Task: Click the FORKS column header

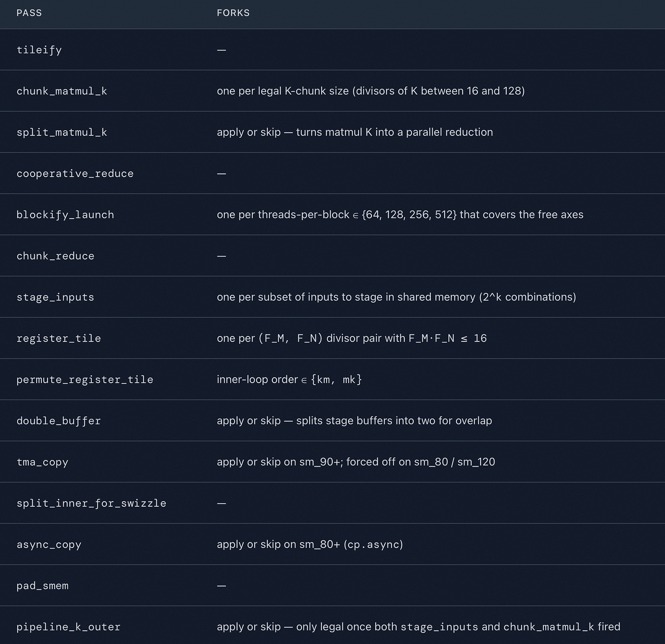Action: click(233, 13)
